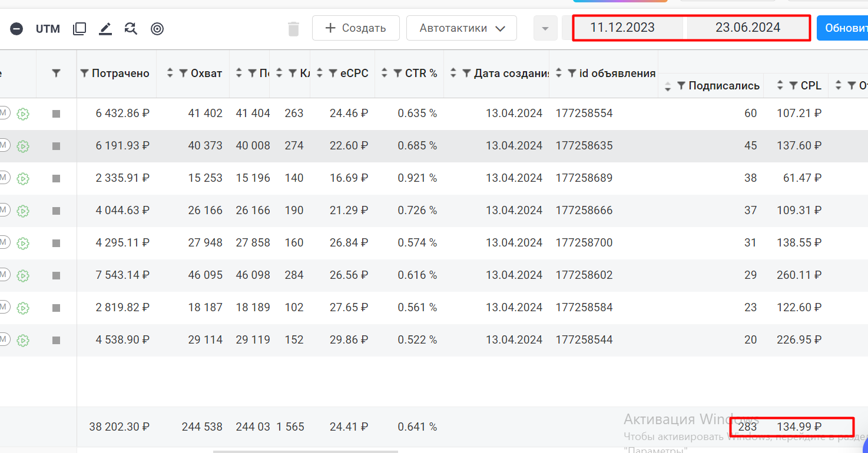Click green gear icon in row 4 044.63 ₽
The height and width of the screenshot is (453, 868).
click(x=23, y=211)
